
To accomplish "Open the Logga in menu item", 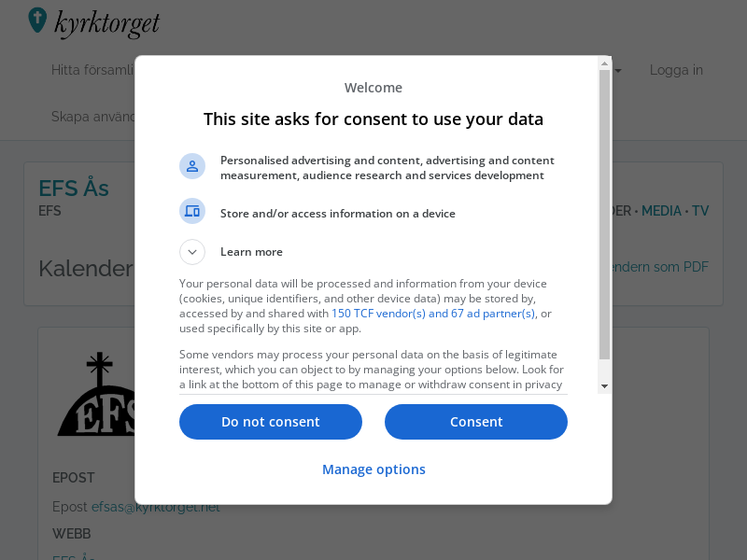I will click(x=676, y=70).
